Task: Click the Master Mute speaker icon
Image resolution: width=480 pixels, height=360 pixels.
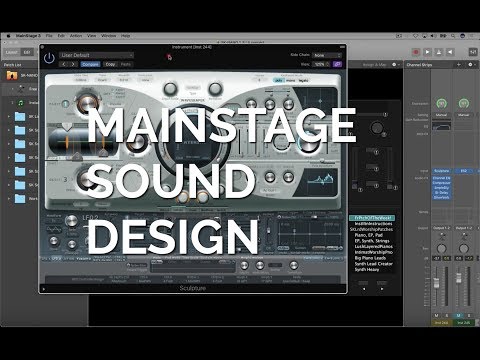Action: [x=450, y=52]
